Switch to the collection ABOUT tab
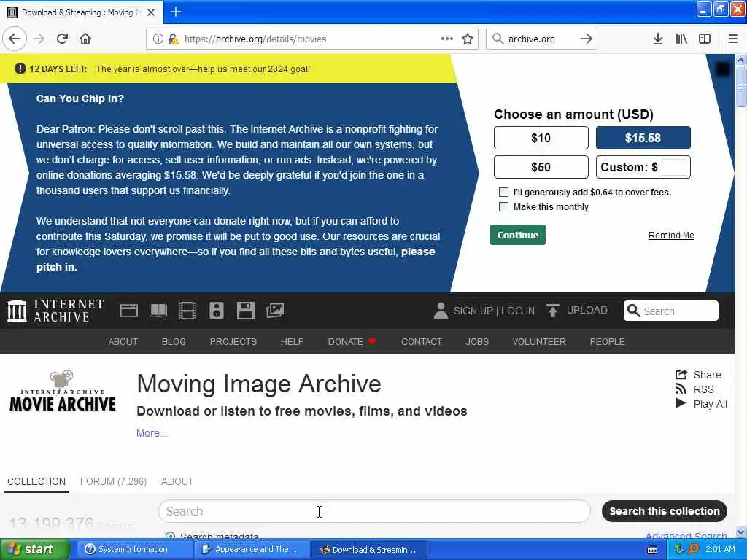The image size is (747, 560). click(177, 481)
